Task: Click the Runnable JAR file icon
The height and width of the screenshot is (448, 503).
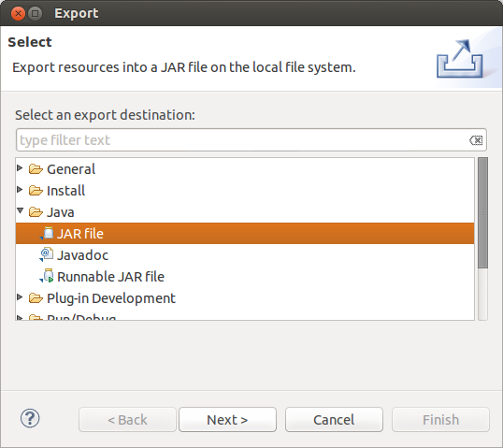Action: click(47, 276)
